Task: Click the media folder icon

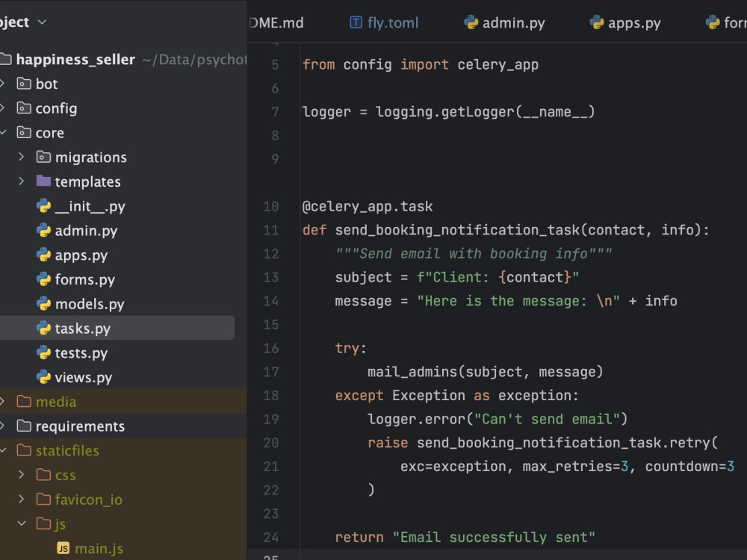Action: pyautogui.click(x=24, y=402)
